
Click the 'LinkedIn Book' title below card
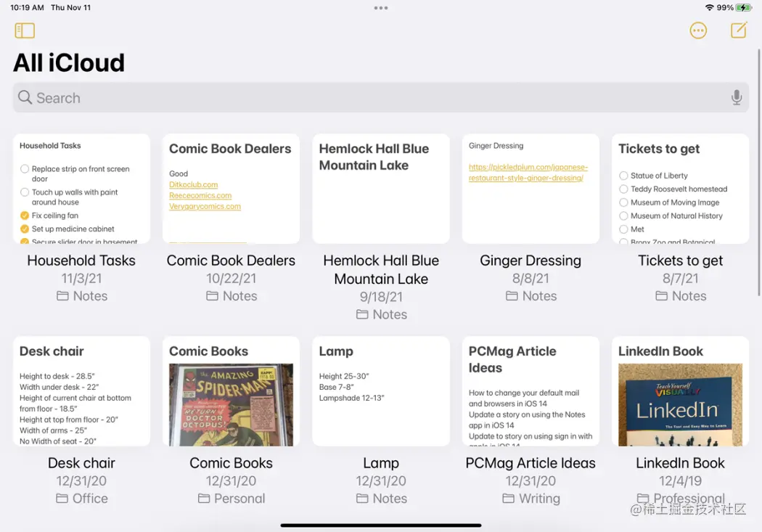click(x=681, y=463)
